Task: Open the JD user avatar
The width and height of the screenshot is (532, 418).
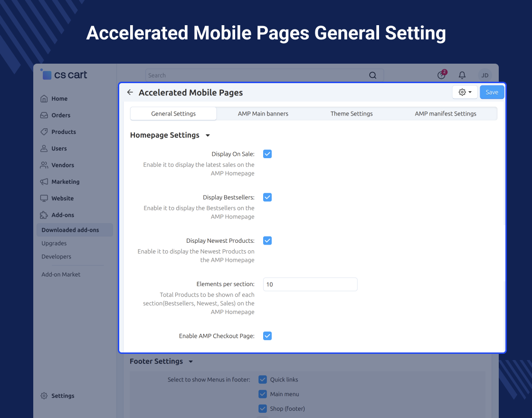Action: tap(485, 76)
